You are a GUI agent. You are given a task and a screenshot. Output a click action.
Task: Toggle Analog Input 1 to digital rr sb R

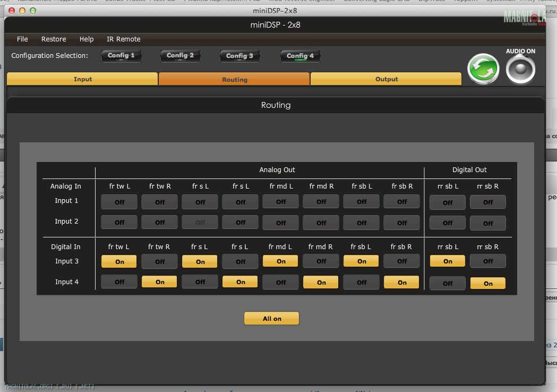tap(488, 202)
